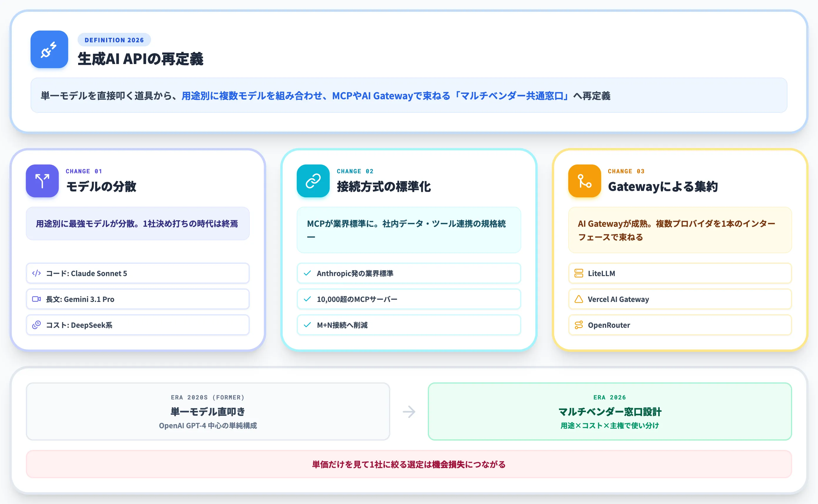Click the Gatewayによる集約 heading
818x504 pixels.
[663, 186]
